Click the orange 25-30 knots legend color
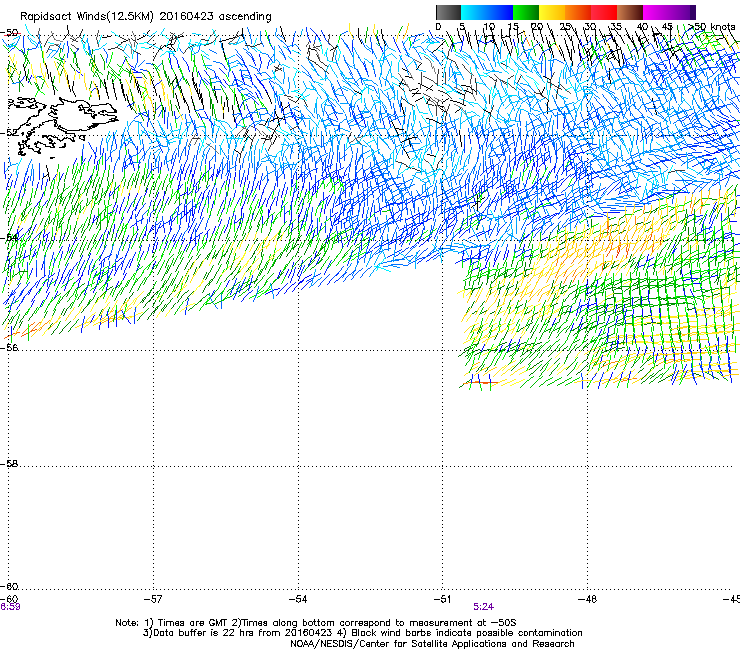 (578, 12)
